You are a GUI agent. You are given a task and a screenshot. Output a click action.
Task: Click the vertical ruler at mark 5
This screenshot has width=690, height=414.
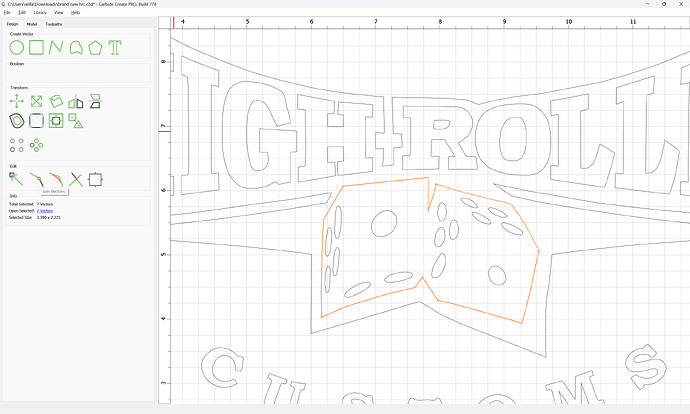coord(164,255)
